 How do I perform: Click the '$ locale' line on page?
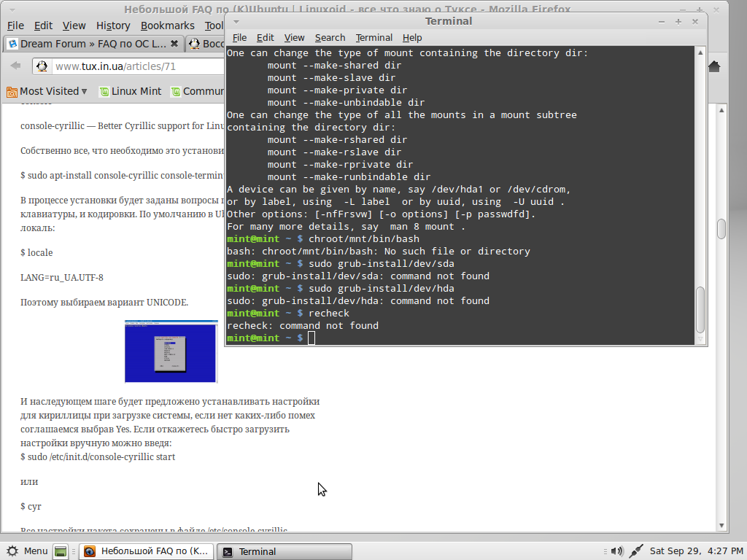pyautogui.click(x=36, y=253)
